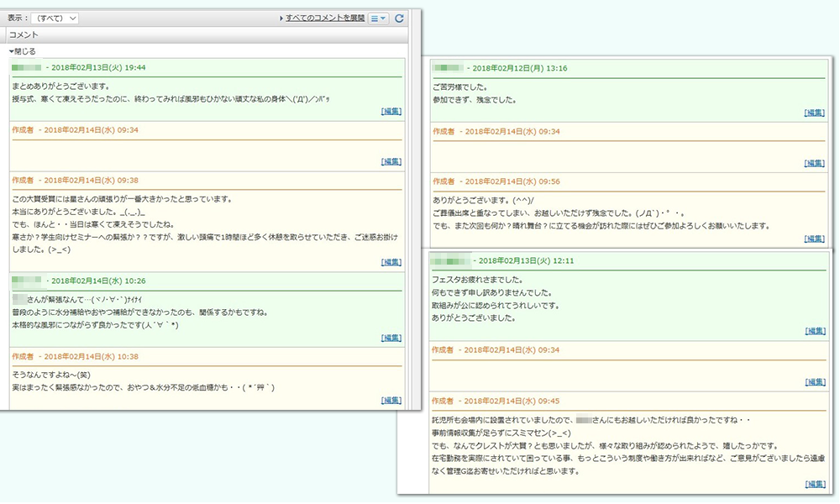Click 編集 on the 09:38 author reply
This screenshot has width=840, height=504.
pyautogui.click(x=391, y=262)
